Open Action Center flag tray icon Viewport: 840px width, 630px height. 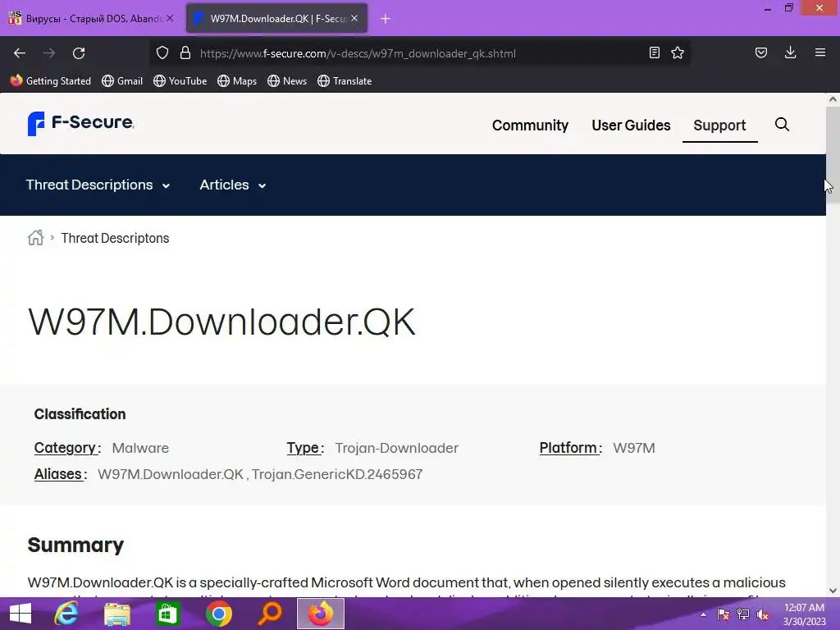pyautogui.click(x=724, y=614)
